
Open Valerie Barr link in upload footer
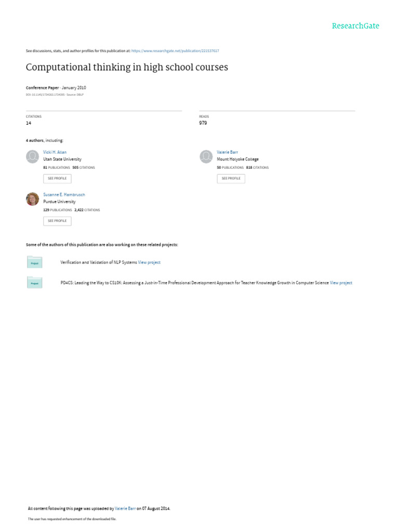click(x=125, y=509)
